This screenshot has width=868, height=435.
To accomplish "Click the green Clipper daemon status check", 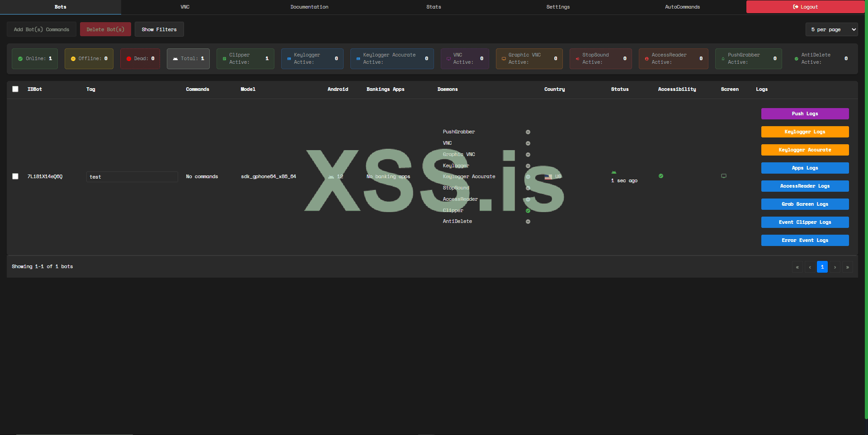I will 528,211.
